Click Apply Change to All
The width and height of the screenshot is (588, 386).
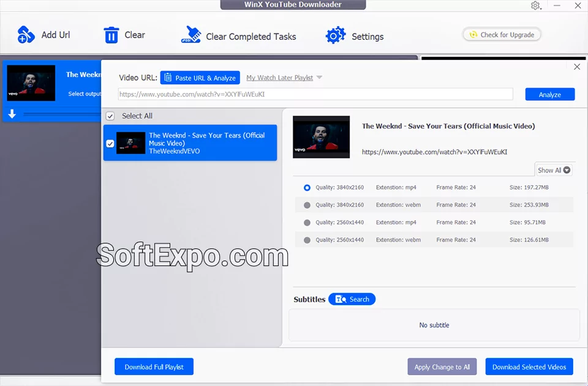pos(442,366)
